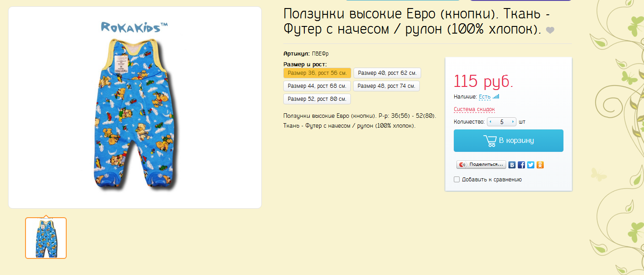Choose size 'Размер 52, рост 80 см.'
The image size is (644, 275).
click(x=317, y=99)
